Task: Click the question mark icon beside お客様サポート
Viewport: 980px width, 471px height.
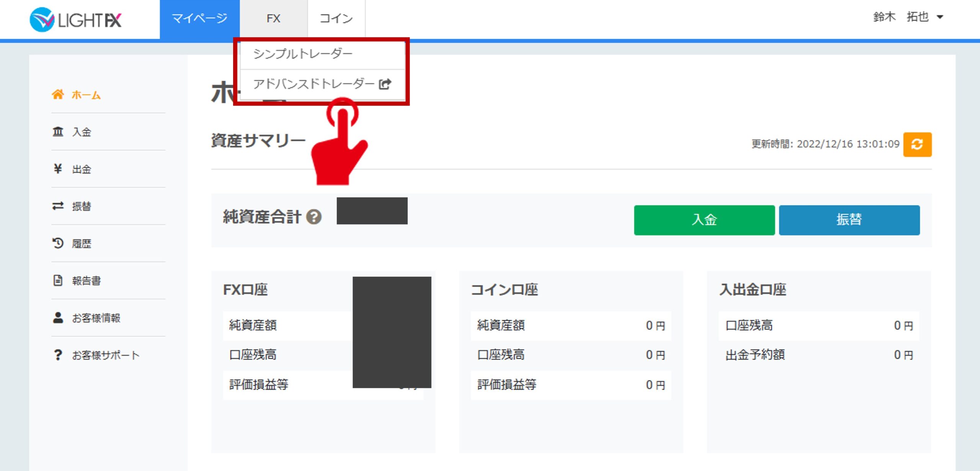Action: 58,355
